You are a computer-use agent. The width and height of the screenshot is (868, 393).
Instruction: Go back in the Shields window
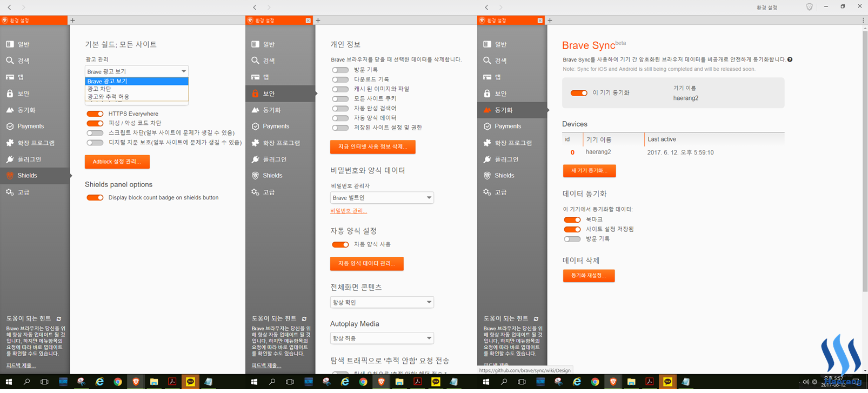pyautogui.click(x=9, y=7)
